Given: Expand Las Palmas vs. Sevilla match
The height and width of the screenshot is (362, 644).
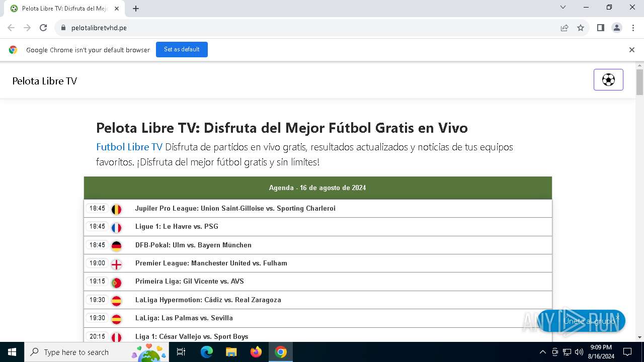Looking at the screenshot, I should point(318,318).
